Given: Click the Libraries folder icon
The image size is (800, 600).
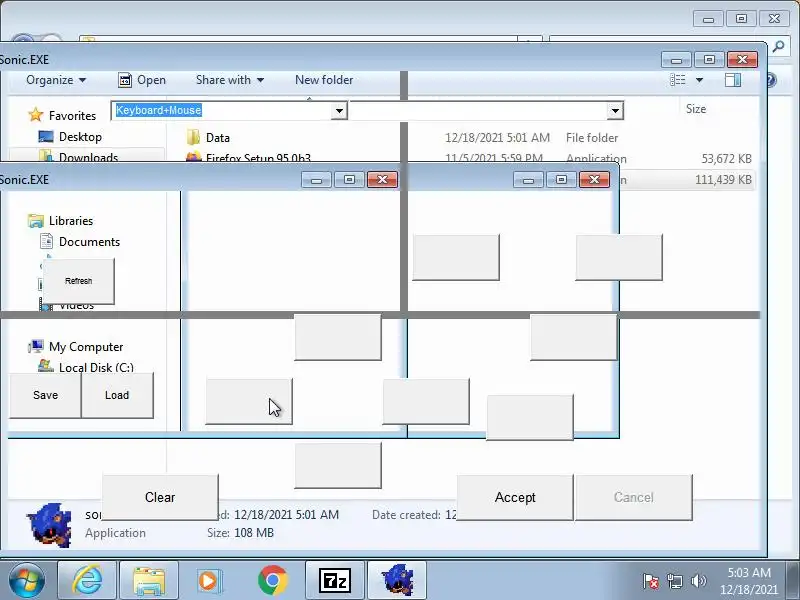Looking at the screenshot, I should [36, 220].
